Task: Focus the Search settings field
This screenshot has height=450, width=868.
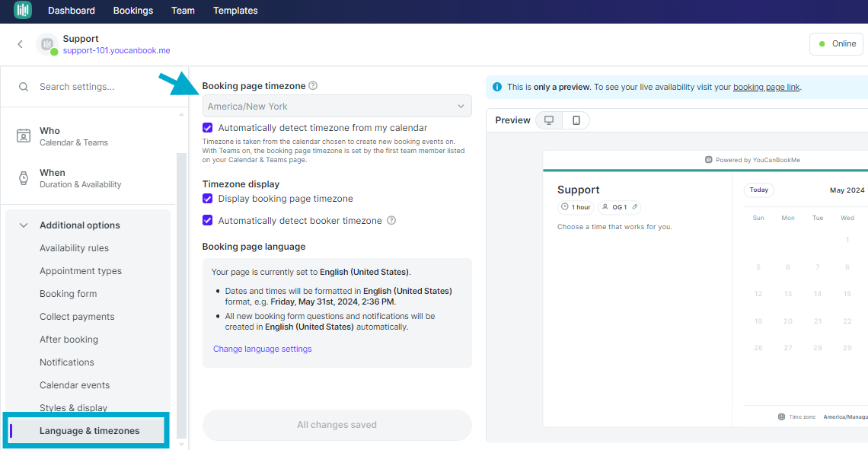Action: [94, 87]
